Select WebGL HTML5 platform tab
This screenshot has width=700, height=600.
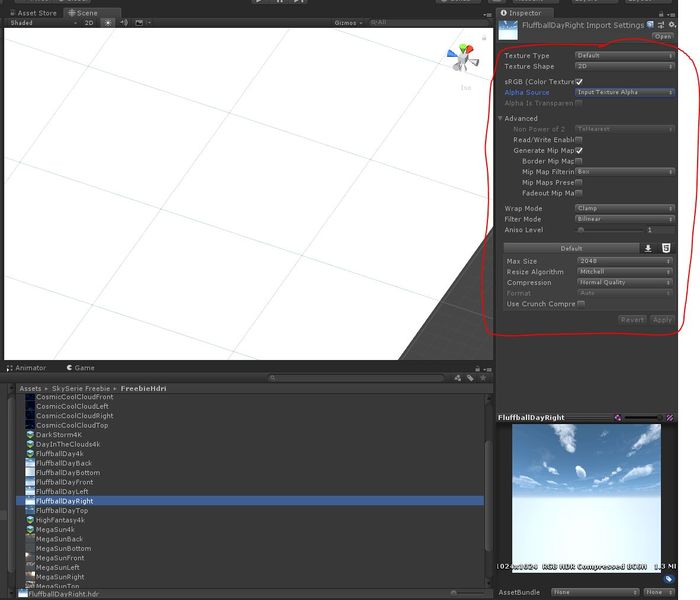[666, 248]
